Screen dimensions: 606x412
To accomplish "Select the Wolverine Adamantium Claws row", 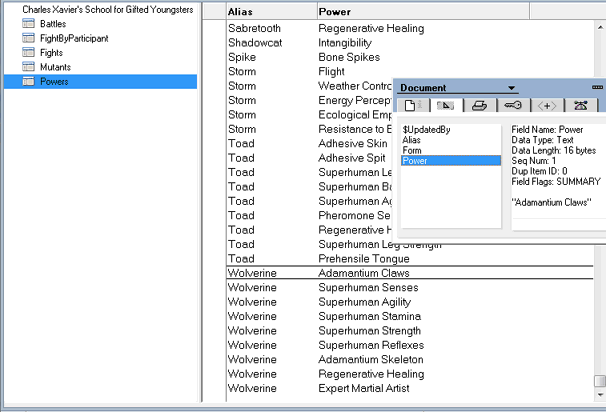I will 410,273.
